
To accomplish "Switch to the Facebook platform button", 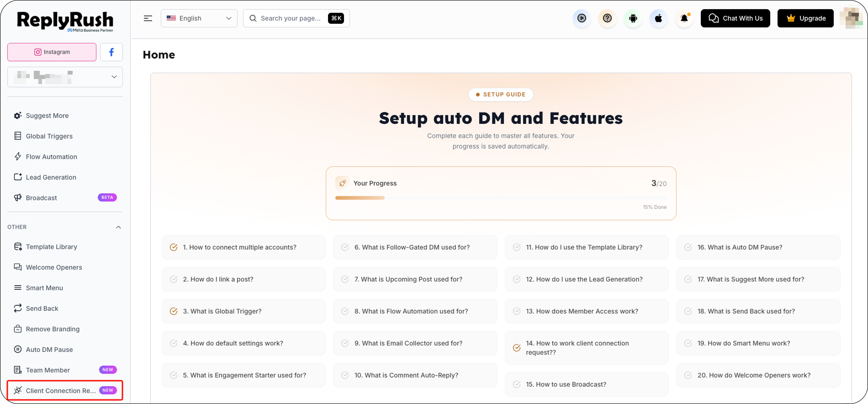I will [111, 52].
